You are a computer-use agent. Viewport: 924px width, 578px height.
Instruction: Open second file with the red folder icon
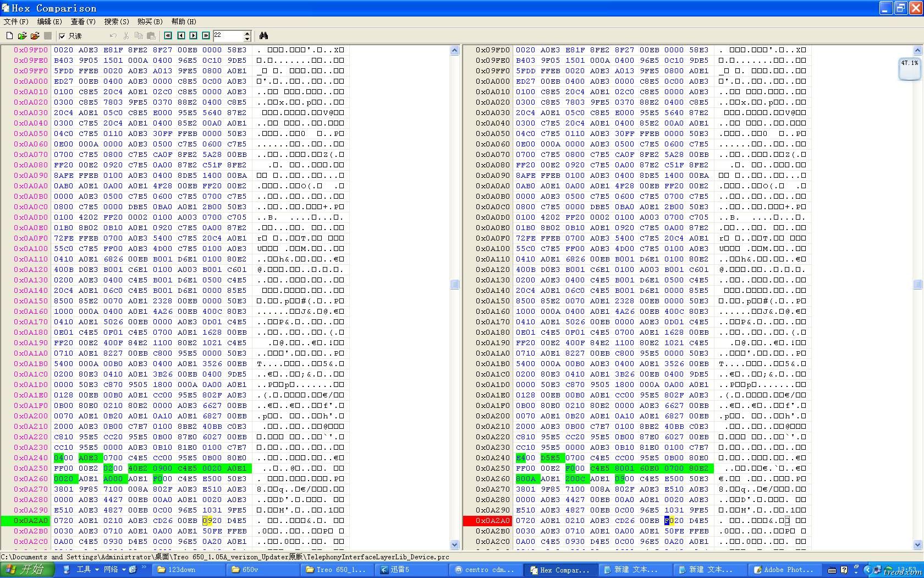point(35,36)
